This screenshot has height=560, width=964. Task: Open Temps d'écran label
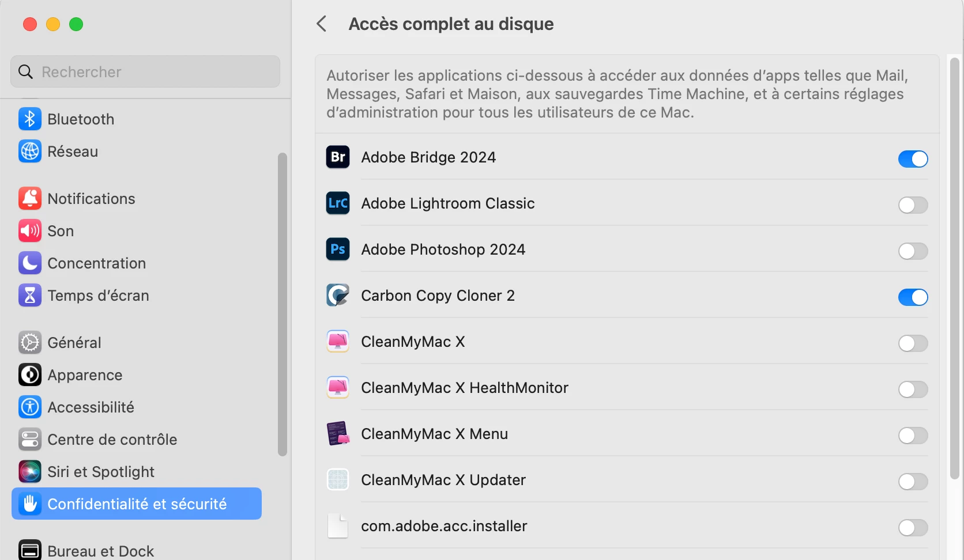tap(98, 296)
